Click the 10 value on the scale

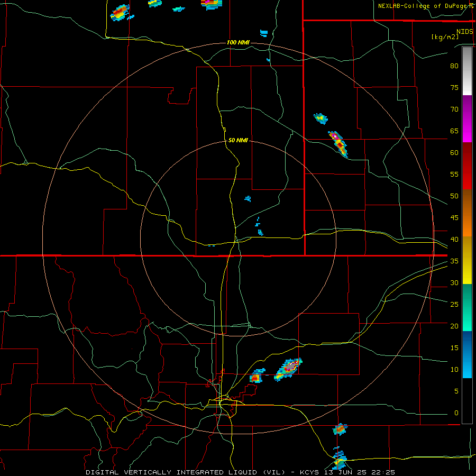(454, 370)
